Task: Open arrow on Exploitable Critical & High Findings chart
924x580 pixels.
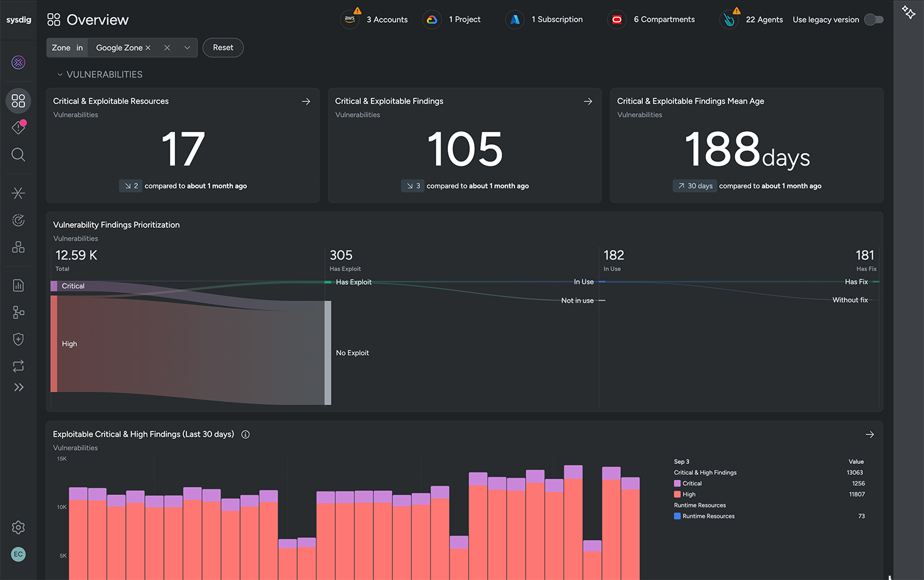Action: (x=870, y=435)
